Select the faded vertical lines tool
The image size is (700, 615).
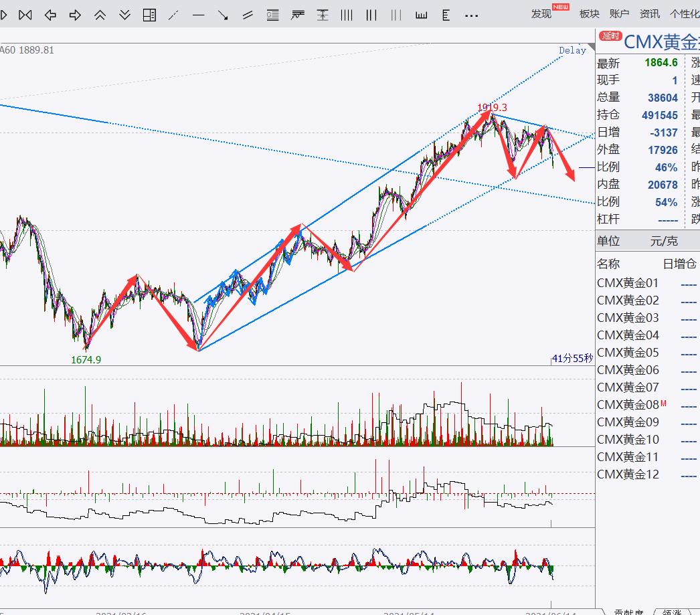pyautogui.click(x=396, y=15)
